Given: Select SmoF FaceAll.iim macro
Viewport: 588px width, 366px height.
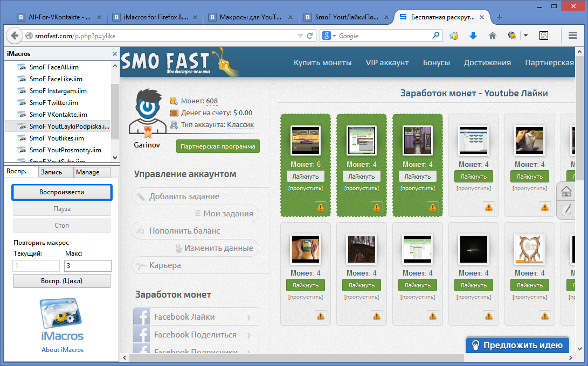Looking at the screenshot, I should (54, 67).
